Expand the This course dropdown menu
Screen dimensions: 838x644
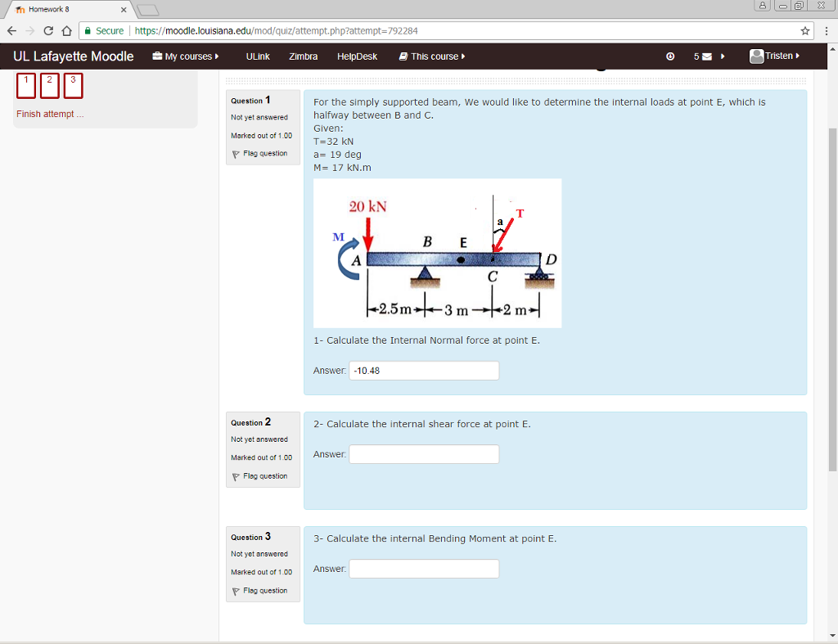click(x=432, y=56)
